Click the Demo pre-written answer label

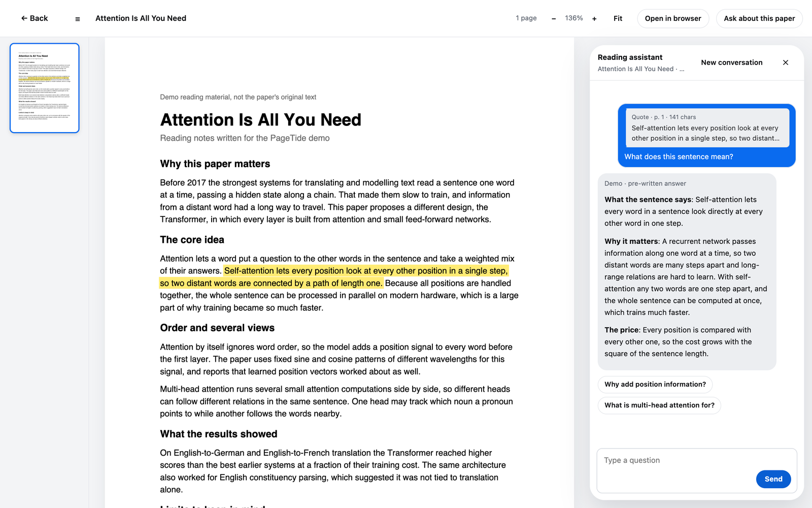645,184
